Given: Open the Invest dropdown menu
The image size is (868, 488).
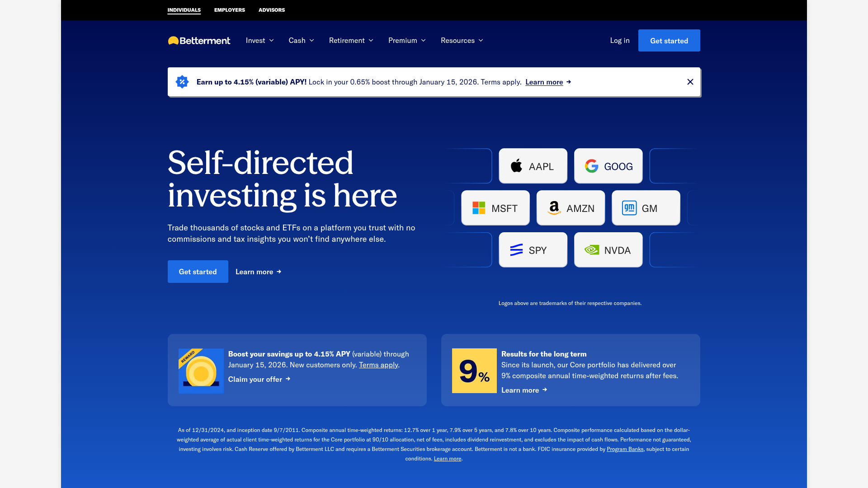Looking at the screenshot, I should (259, 40).
